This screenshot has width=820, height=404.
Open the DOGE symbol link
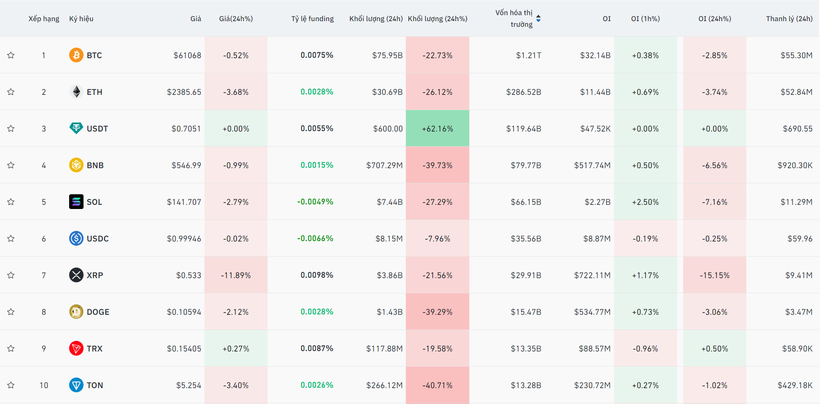[x=98, y=312]
